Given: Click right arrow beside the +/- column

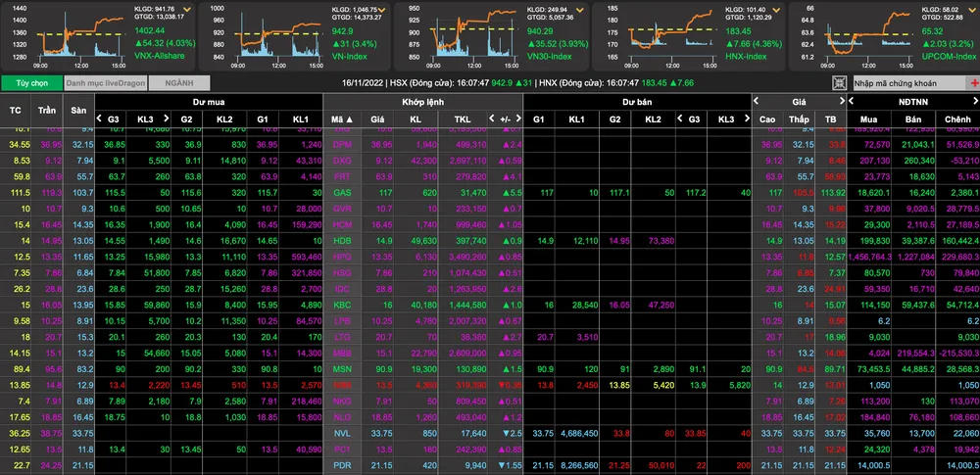Looking at the screenshot, I should [516, 119].
